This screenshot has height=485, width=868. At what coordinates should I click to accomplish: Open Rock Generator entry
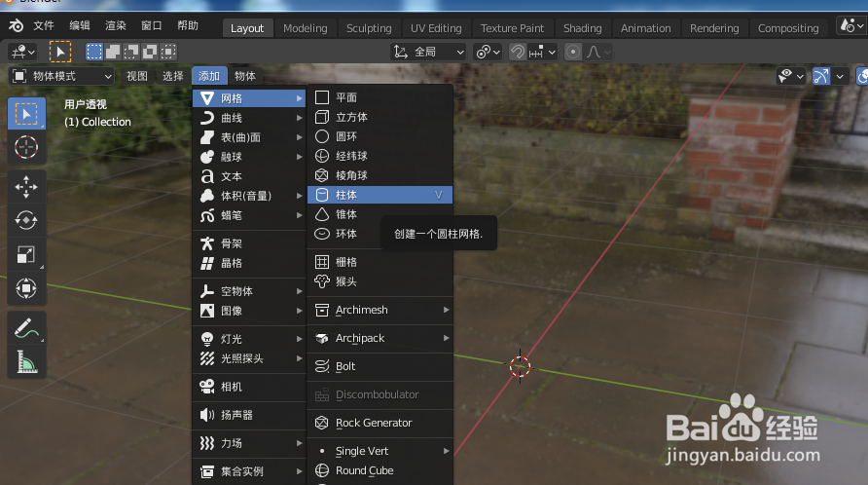[380, 423]
